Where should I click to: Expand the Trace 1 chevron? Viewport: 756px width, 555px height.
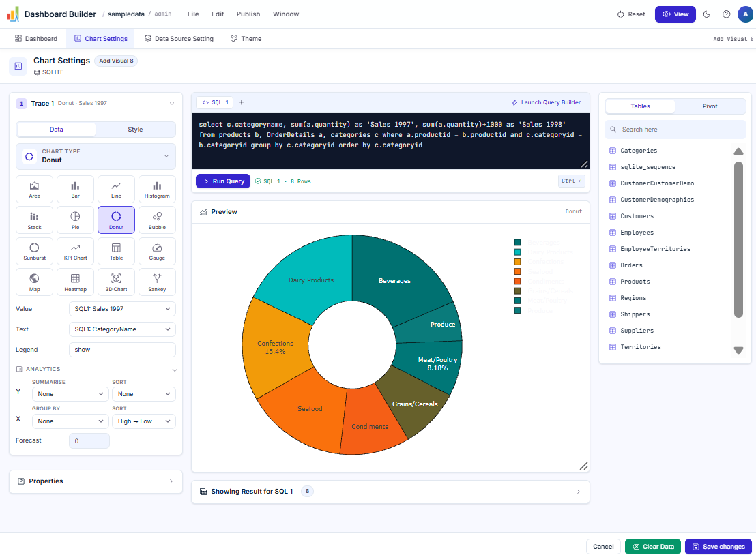172,103
